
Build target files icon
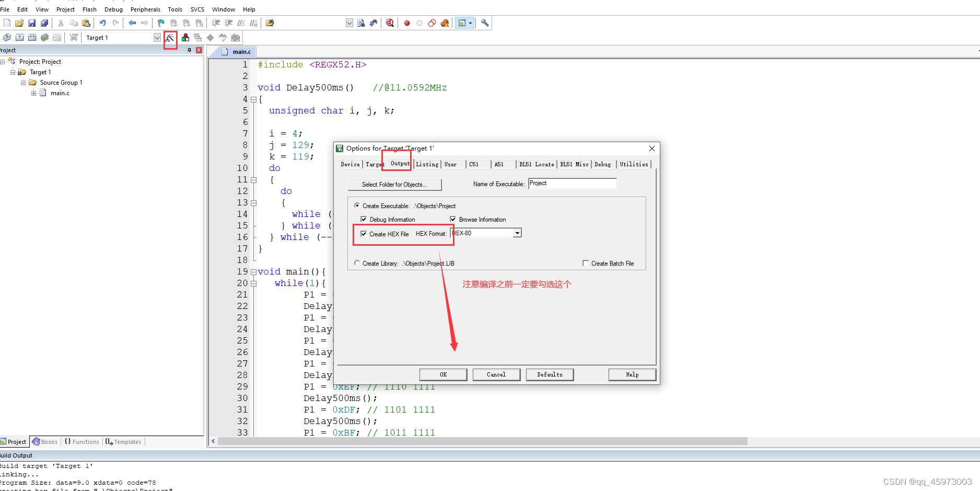(x=19, y=38)
